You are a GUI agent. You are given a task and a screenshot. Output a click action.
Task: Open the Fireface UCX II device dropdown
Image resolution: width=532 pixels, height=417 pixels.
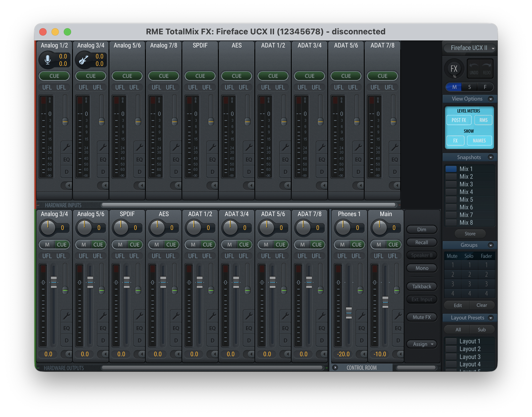coord(469,48)
